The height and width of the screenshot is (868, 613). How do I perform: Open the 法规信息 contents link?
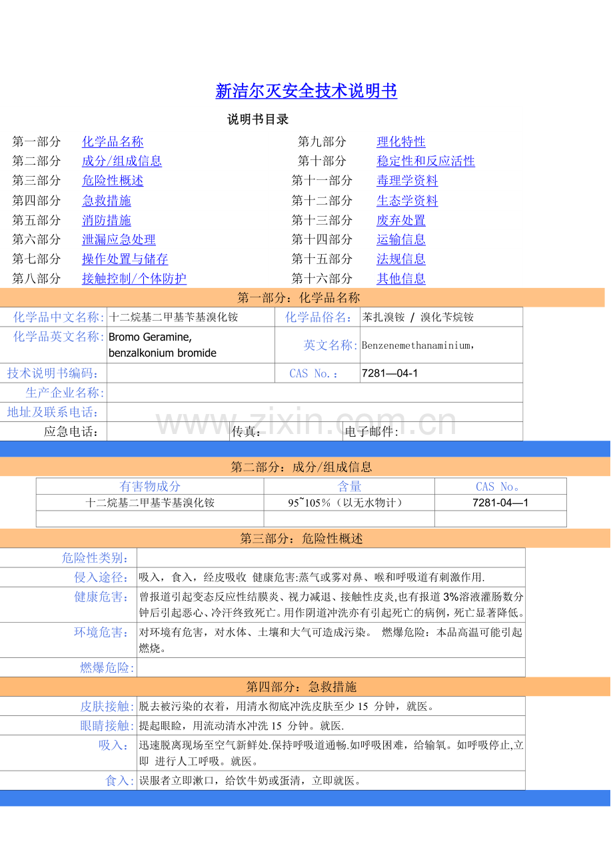(x=401, y=259)
